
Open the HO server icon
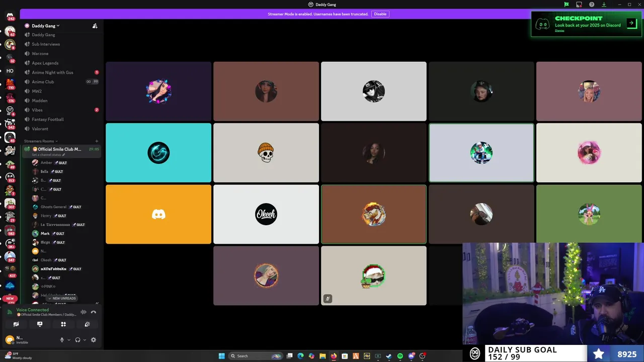click(10, 71)
